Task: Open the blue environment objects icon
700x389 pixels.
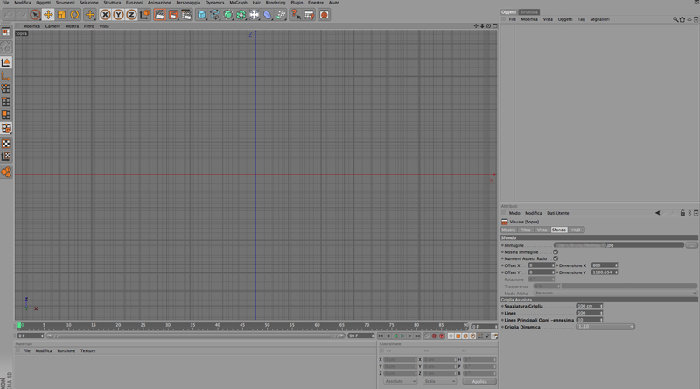Action: coord(267,15)
